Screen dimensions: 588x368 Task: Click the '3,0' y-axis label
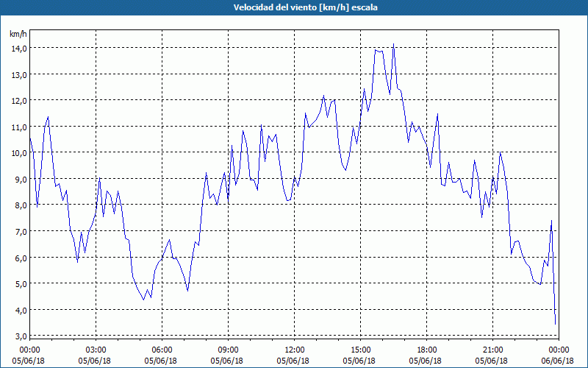pyautogui.click(x=21, y=336)
